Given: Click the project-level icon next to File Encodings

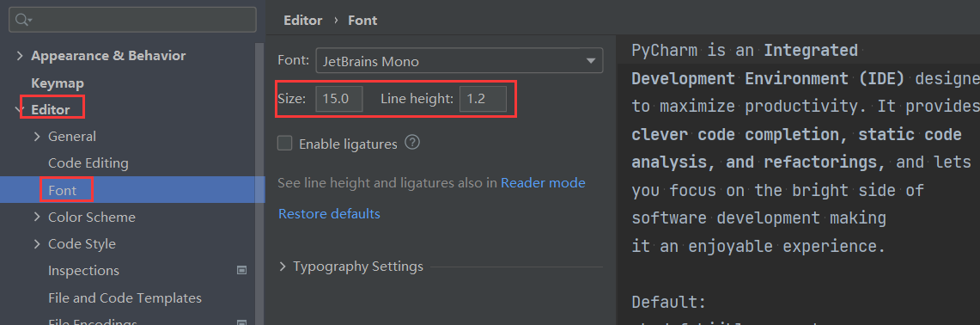Looking at the screenshot, I should [x=242, y=322].
